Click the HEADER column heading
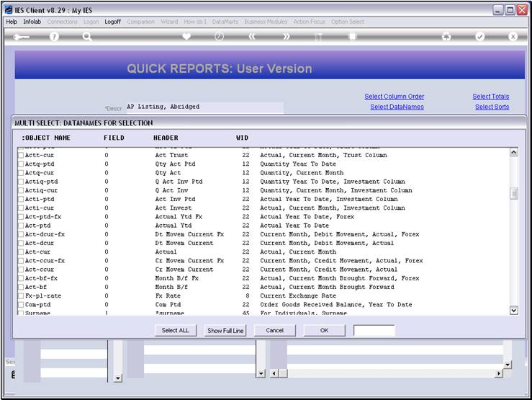Image resolution: width=532 pixels, height=400 pixels. point(166,138)
